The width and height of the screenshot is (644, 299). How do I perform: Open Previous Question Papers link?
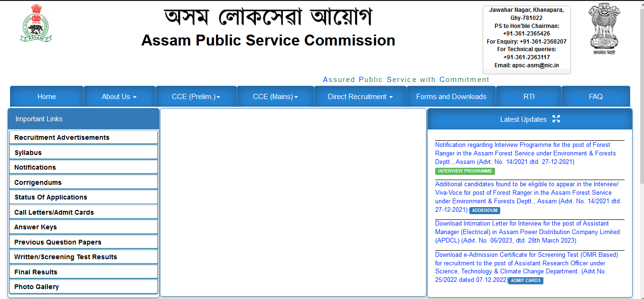[84, 242]
